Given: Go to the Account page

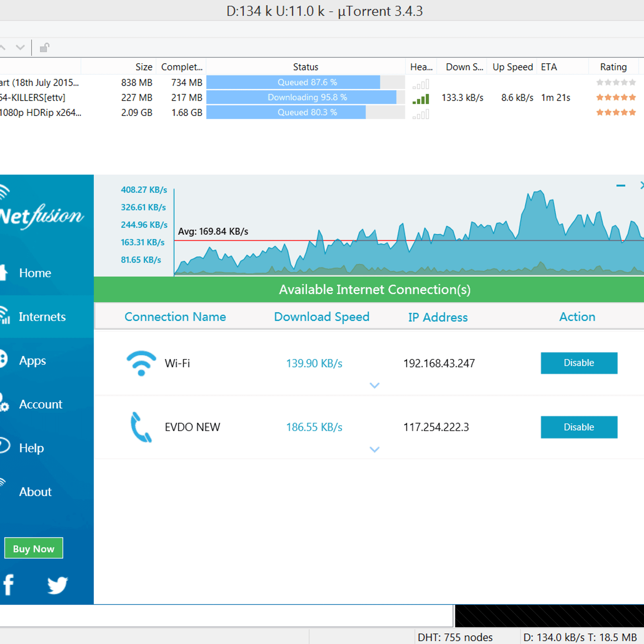Looking at the screenshot, I should 41,404.
